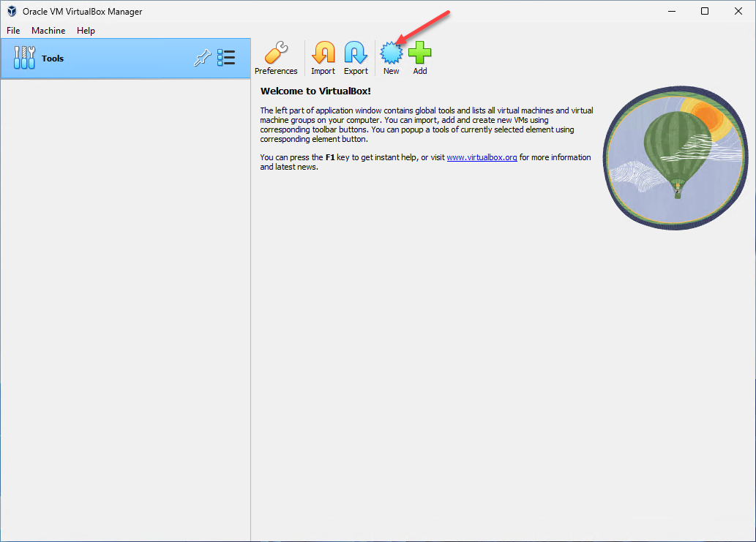This screenshot has height=542, width=756.
Task: Create a new VM with New icon
Action: click(x=391, y=53)
